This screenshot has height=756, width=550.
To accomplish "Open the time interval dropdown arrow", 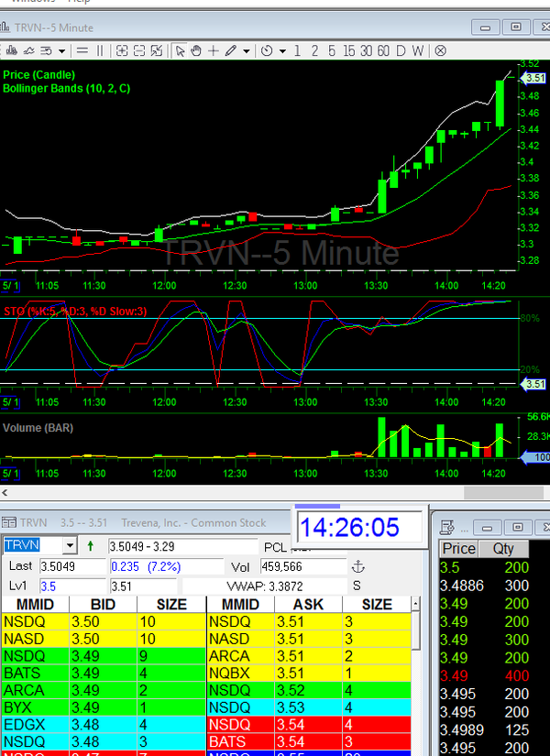I will point(282,50).
